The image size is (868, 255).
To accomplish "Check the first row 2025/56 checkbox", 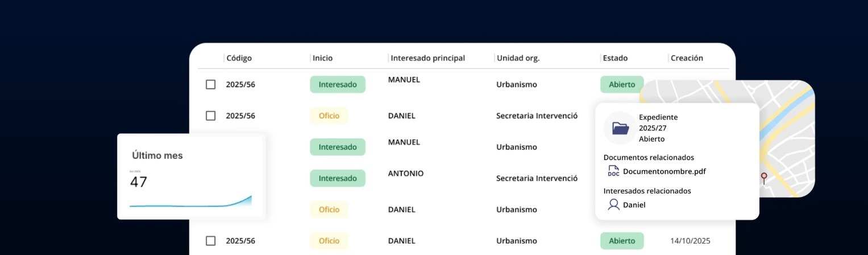I will coord(210,84).
